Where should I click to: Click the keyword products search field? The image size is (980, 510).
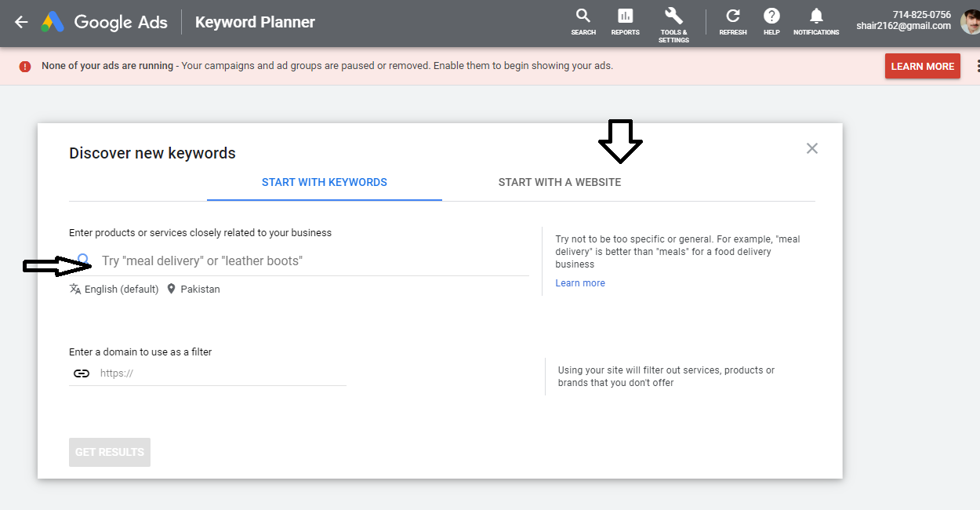(314, 261)
